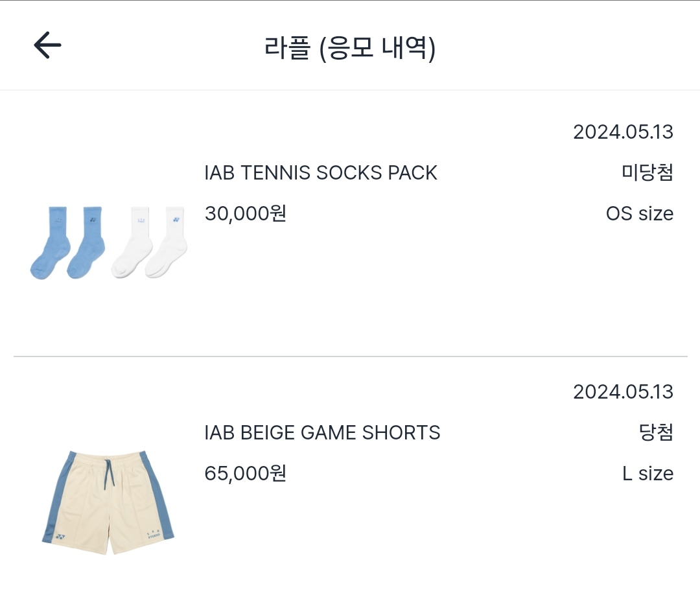
Task: Tap the 라플 (응모 내역) header title
Action: pos(350,45)
